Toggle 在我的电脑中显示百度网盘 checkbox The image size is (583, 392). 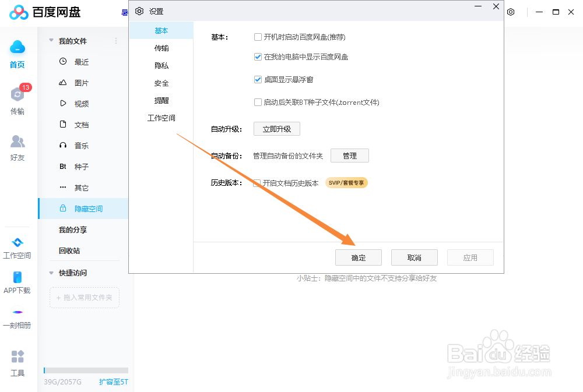(x=258, y=57)
